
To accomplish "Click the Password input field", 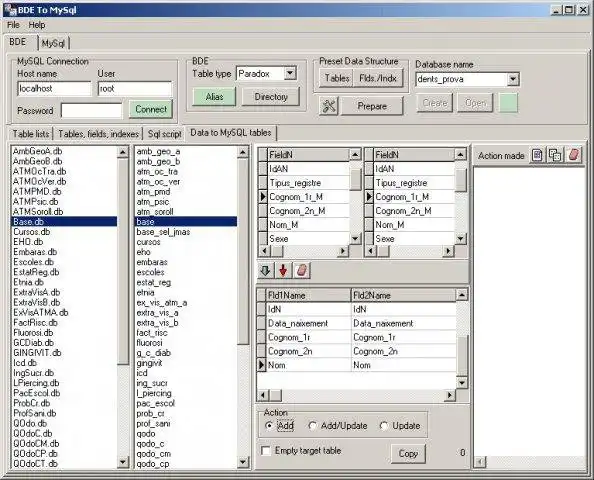I will coord(91,111).
